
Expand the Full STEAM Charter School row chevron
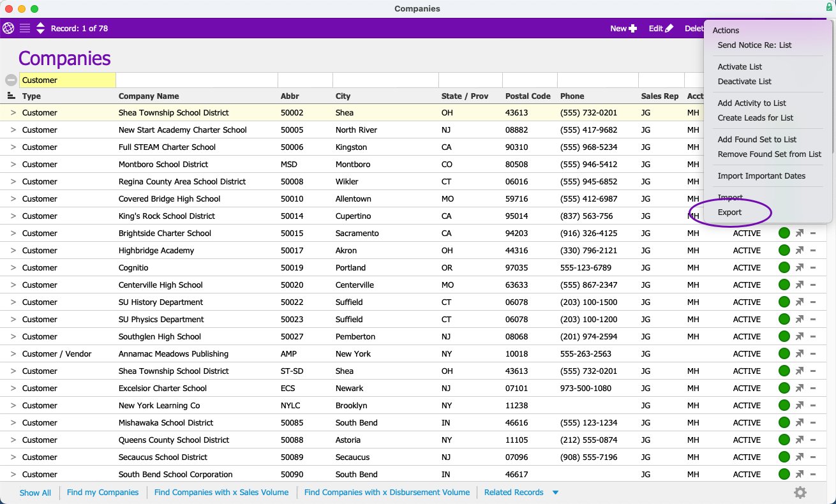tap(13, 147)
